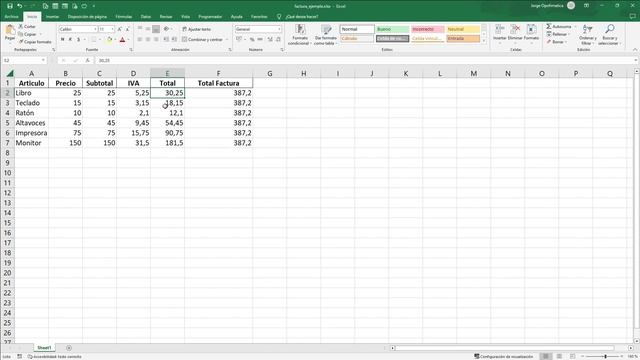Switch to the Fórmulas tab

(x=123, y=17)
